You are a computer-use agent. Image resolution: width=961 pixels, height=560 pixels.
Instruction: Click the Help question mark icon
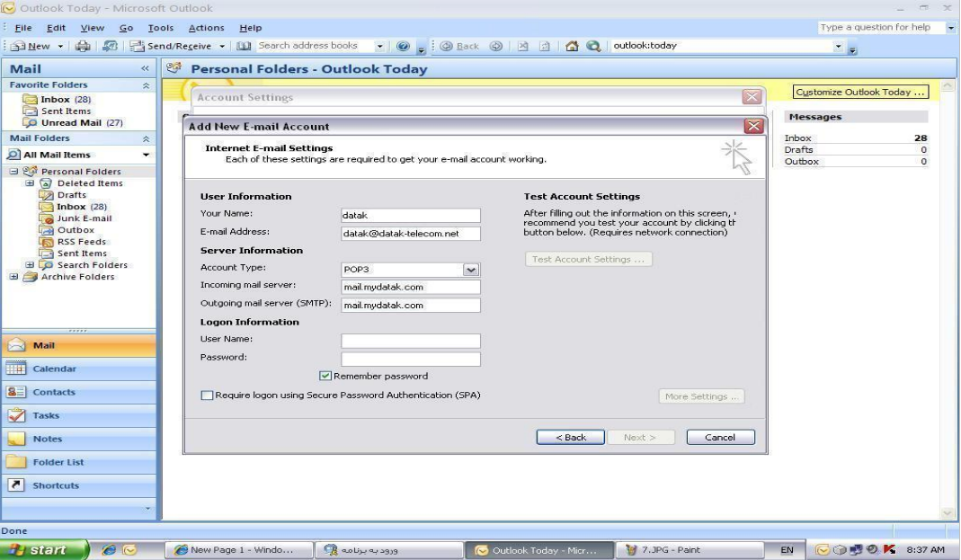point(403,46)
